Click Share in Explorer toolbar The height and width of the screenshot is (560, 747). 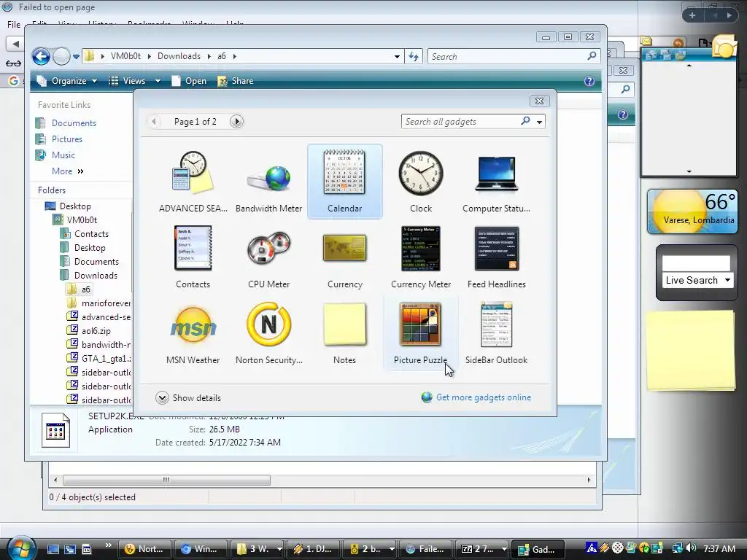(x=236, y=81)
